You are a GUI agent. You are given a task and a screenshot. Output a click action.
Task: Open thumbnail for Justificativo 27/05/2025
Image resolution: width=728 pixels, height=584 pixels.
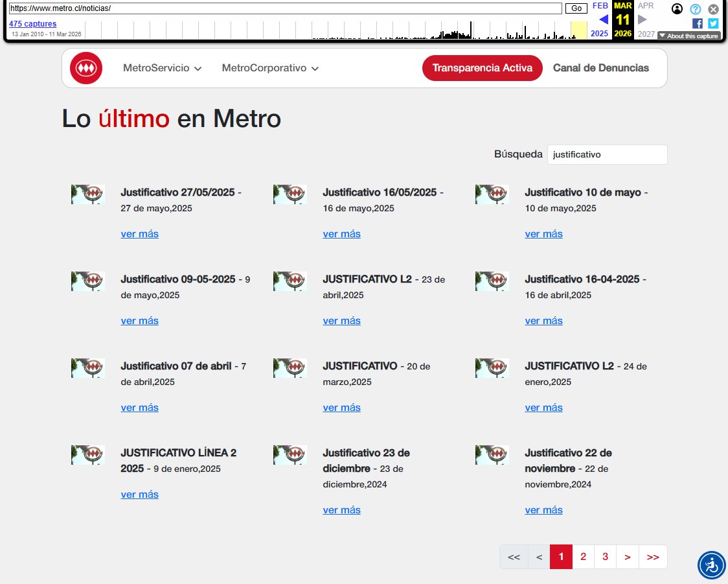click(x=87, y=194)
